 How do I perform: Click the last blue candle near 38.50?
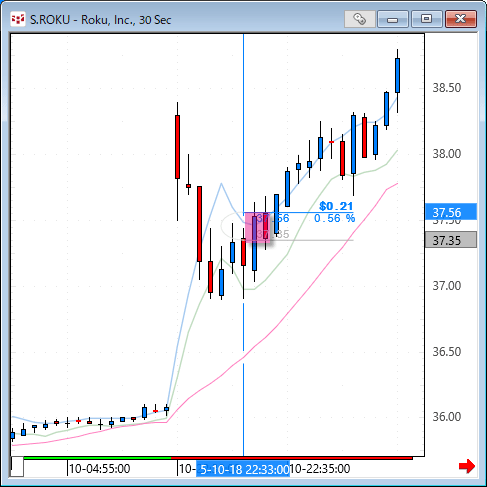(x=397, y=75)
